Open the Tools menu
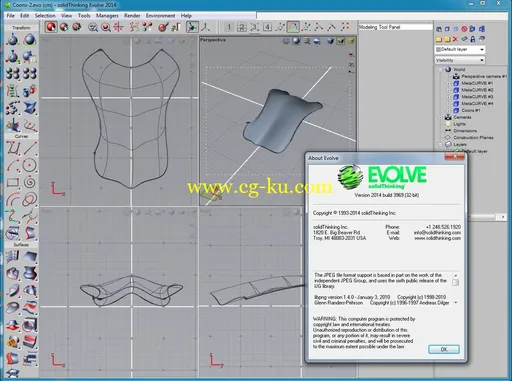 click(84, 16)
